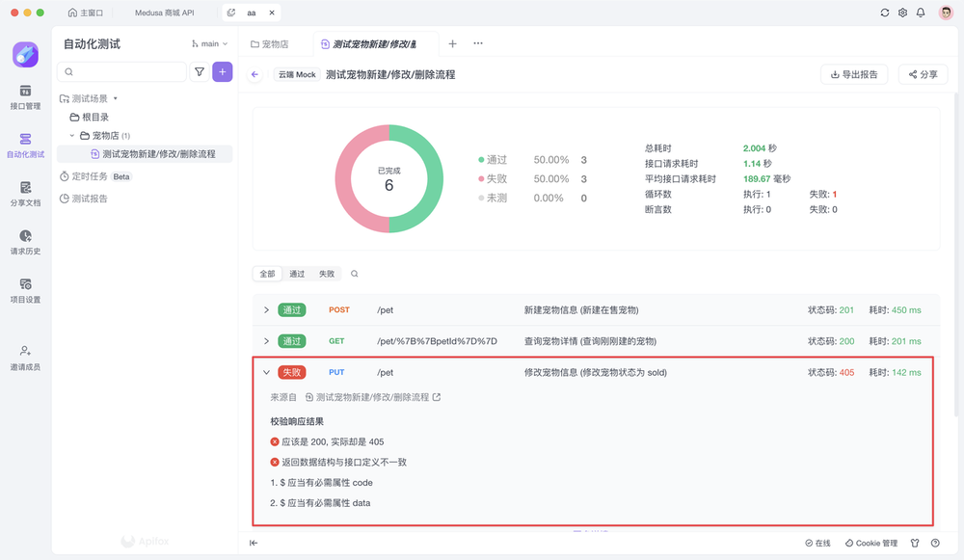This screenshot has height=560, width=964.
Task: Click the refresh icon in title bar
Action: (885, 13)
